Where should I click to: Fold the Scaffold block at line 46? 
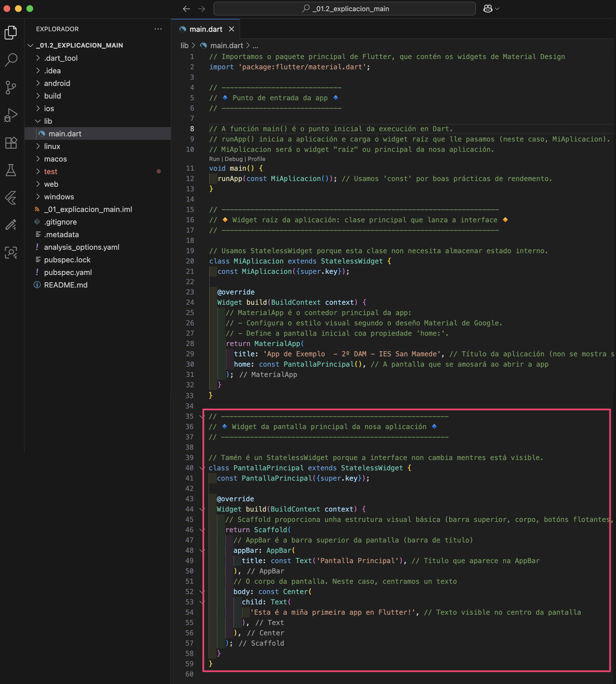[202, 530]
